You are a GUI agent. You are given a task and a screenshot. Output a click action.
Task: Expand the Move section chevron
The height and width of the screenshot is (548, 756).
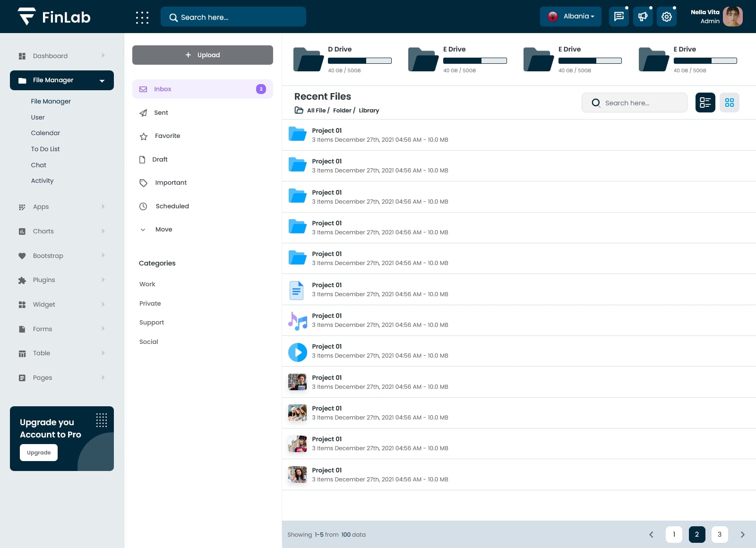pyautogui.click(x=143, y=230)
